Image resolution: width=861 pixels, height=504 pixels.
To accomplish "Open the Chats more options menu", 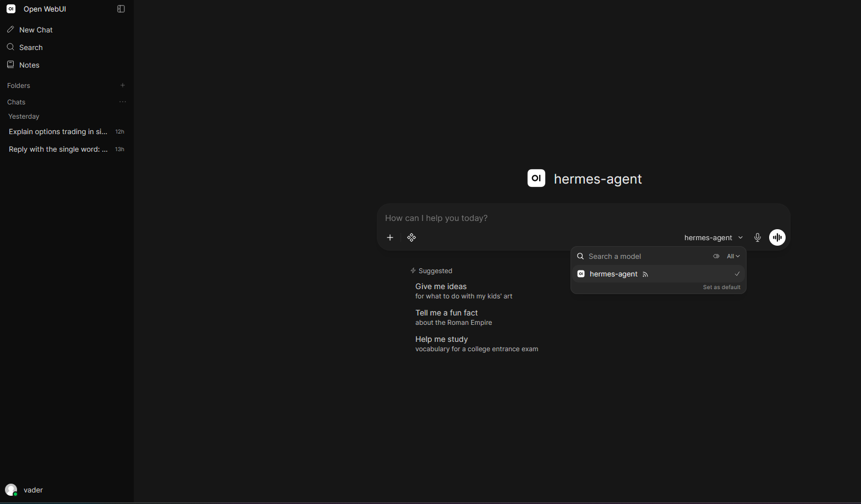I will pyautogui.click(x=123, y=102).
